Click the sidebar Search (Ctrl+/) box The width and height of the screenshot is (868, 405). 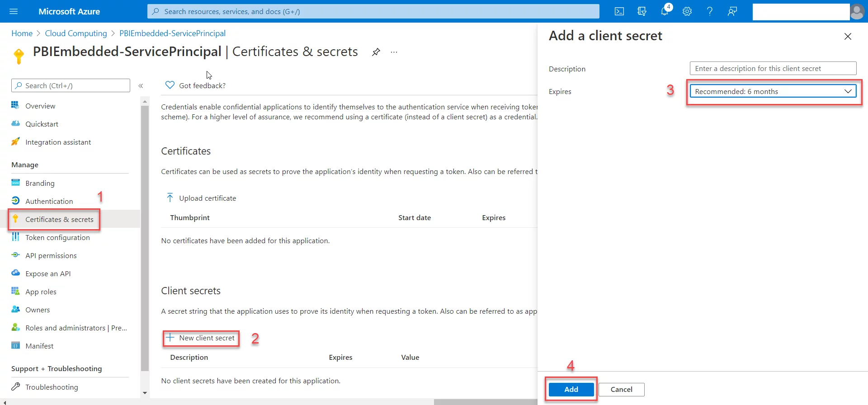coord(71,85)
